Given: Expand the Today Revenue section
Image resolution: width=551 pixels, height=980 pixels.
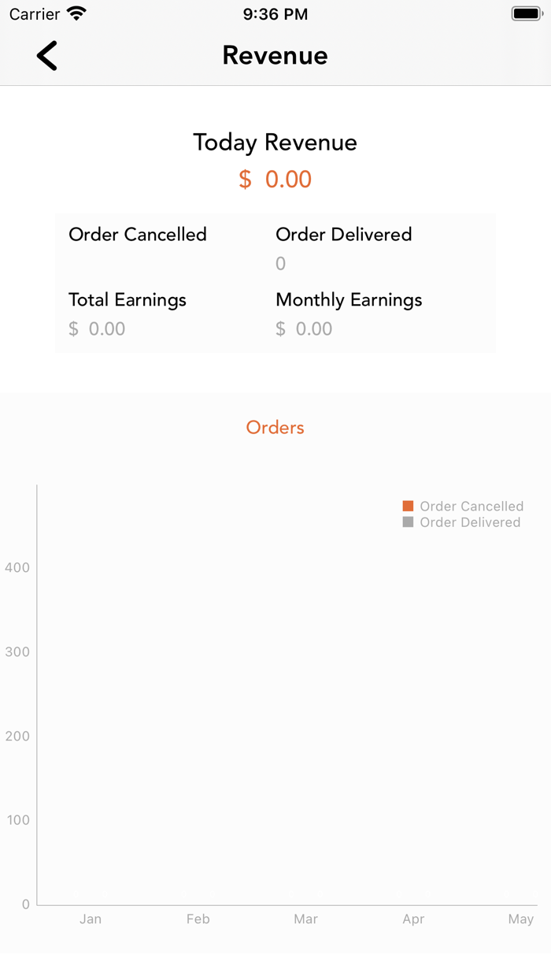Looking at the screenshot, I should [275, 143].
